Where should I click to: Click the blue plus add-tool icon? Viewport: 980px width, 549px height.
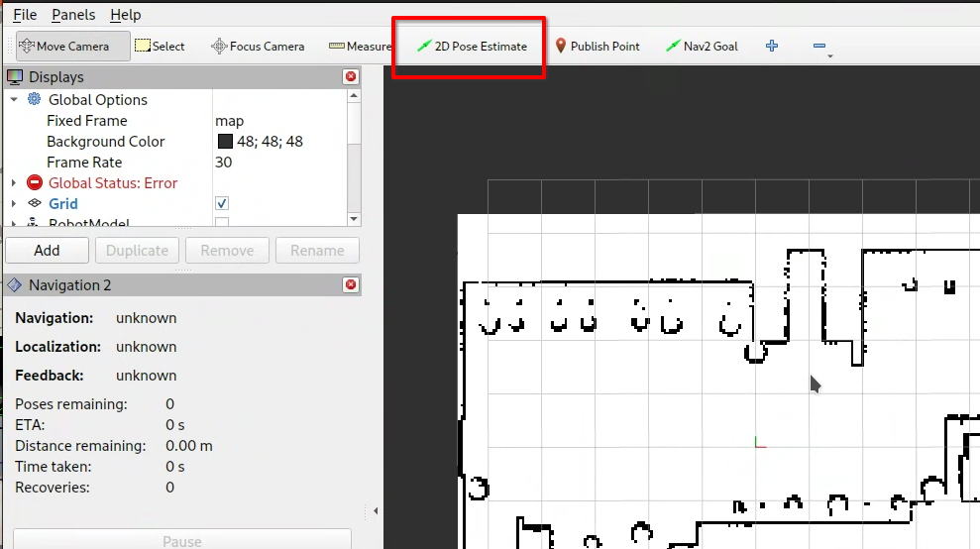[772, 46]
